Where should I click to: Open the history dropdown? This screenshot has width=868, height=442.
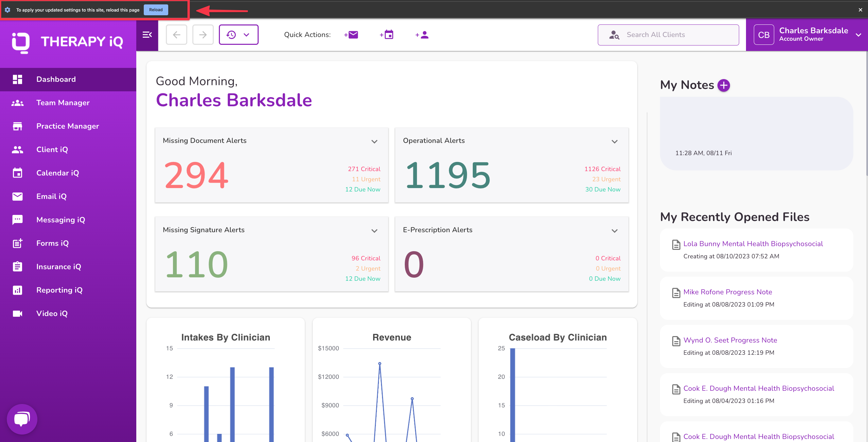(x=239, y=35)
